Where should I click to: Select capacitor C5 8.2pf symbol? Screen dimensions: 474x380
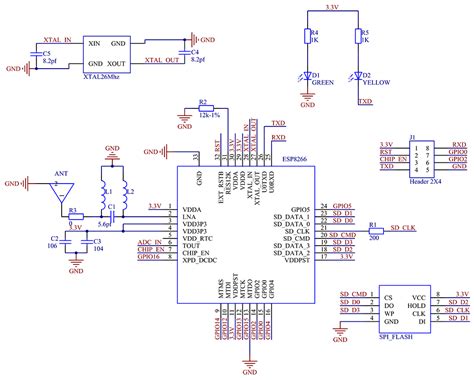[36, 53]
